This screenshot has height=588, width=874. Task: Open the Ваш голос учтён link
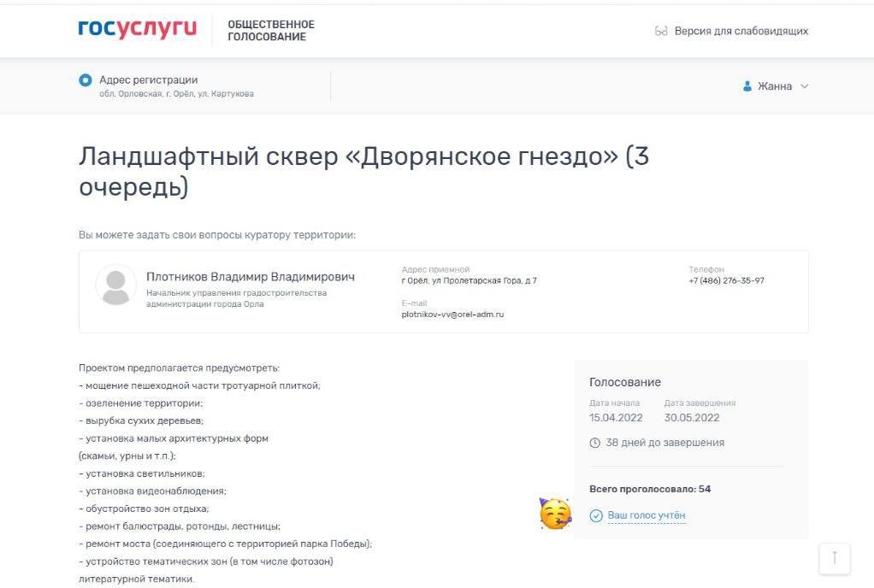tap(646, 515)
